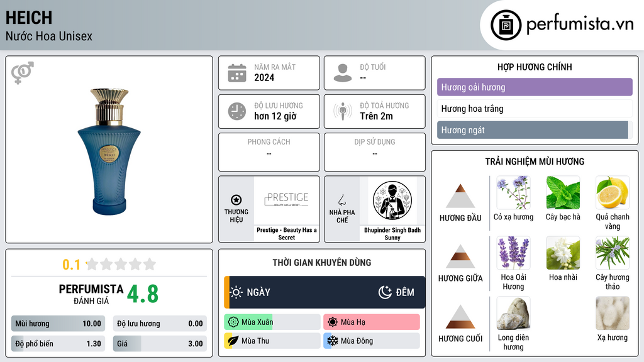The height and width of the screenshot is (362, 644).
Task: Click the sun icon beside Ngày
Action: 236,292
